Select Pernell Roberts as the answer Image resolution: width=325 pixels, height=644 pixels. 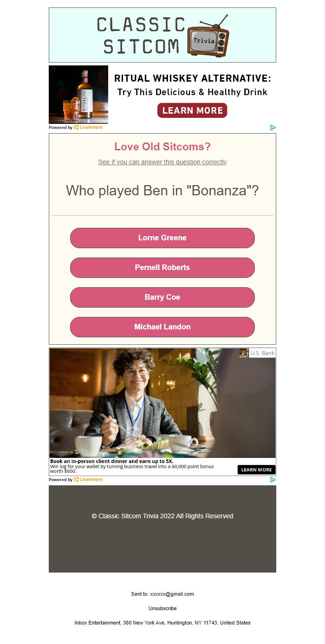[162, 268]
